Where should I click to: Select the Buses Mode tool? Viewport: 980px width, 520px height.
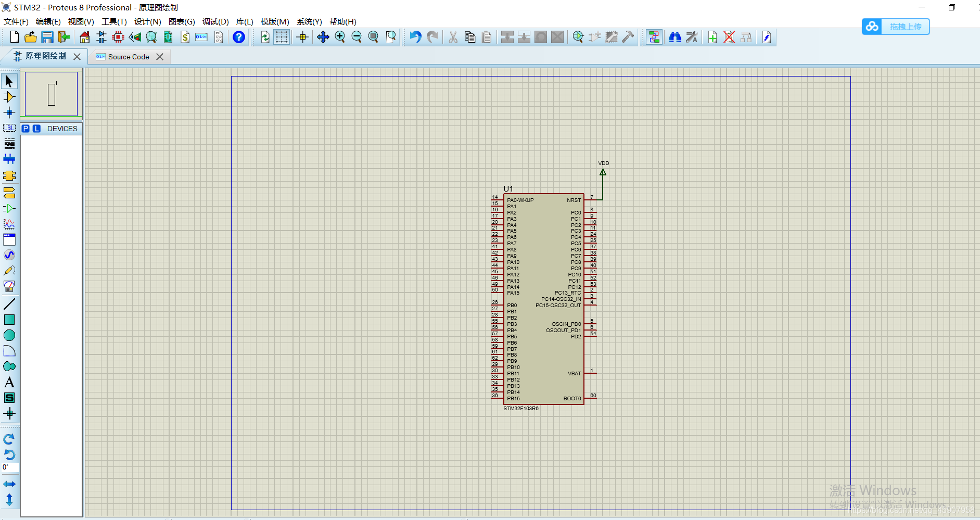pos(9,159)
